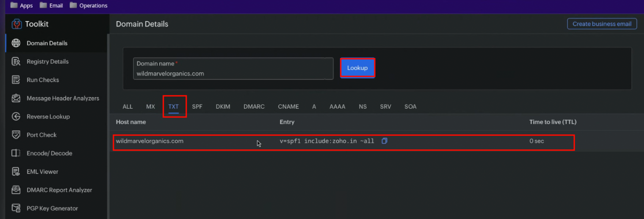The width and height of the screenshot is (644, 219).
Task: Click the DMARC Report Analyzer icon
Action: [x=16, y=190]
